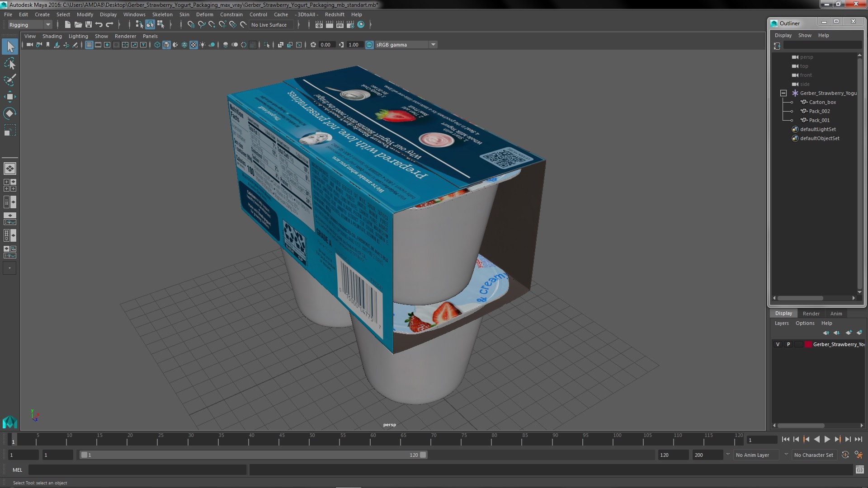
Task: Toggle view color management ON button
Action: 369,45
